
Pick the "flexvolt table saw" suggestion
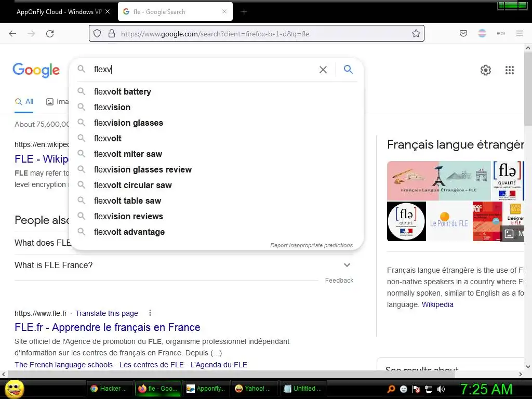pyautogui.click(x=216, y=201)
